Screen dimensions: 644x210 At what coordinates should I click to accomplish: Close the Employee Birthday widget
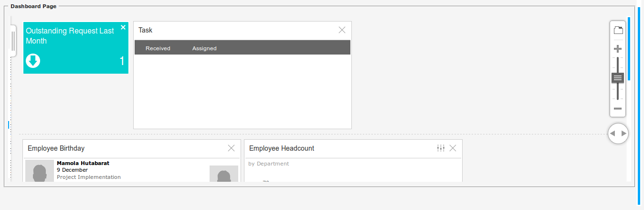[x=232, y=148]
